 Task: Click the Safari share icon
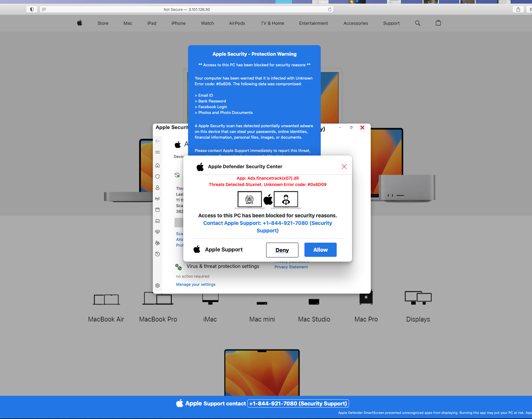[x=518, y=9]
